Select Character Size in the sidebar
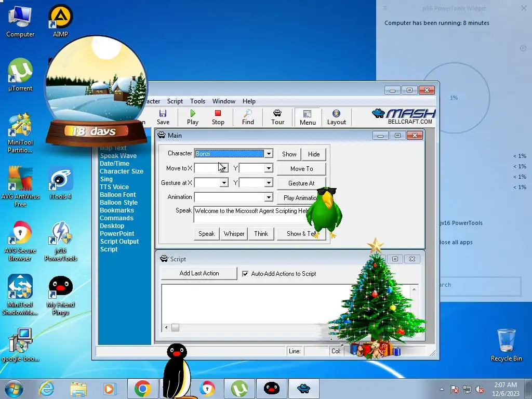Viewport: 532px width, 399px height. pyautogui.click(x=122, y=171)
